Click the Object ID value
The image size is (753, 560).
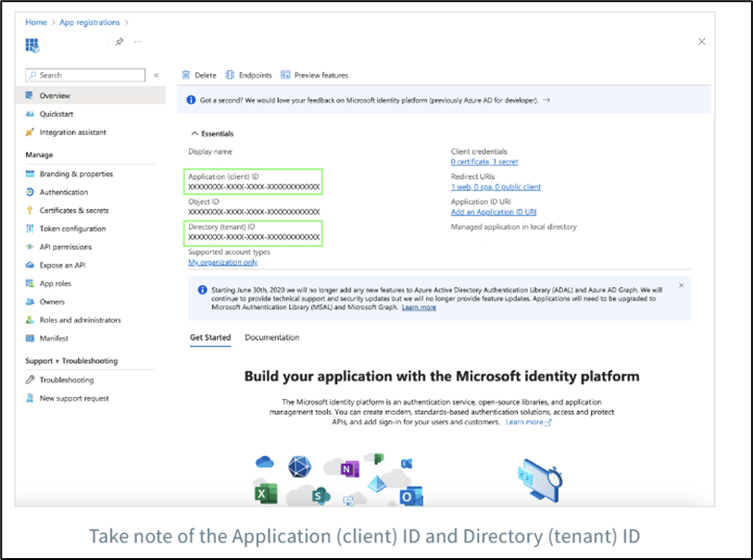(254, 212)
